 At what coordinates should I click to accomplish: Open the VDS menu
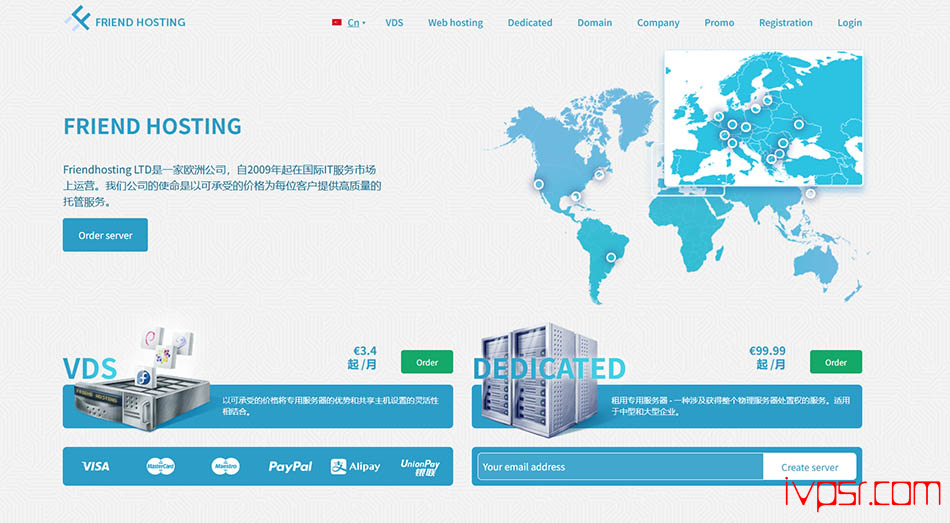(394, 23)
